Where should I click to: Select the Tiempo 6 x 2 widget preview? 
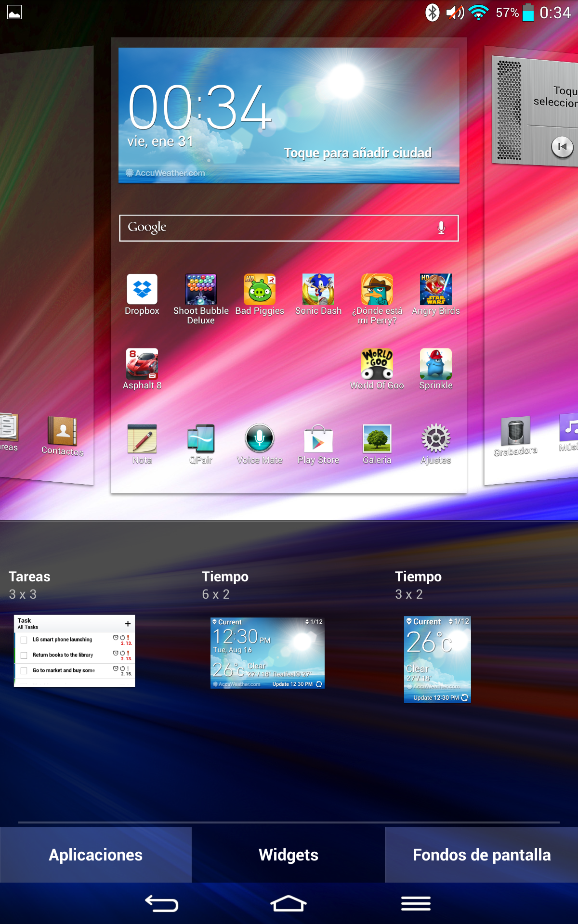click(x=267, y=653)
